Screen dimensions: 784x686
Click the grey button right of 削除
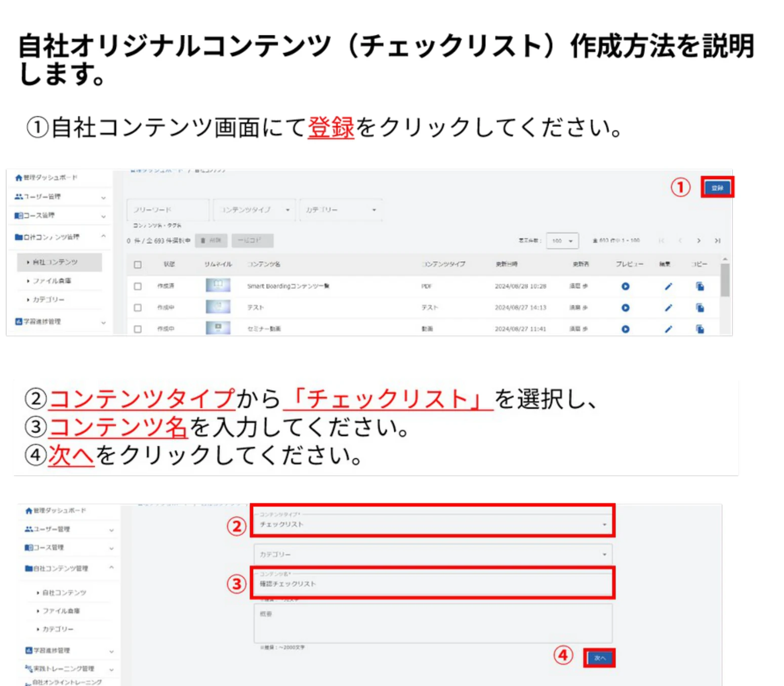(x=253, y=241)
